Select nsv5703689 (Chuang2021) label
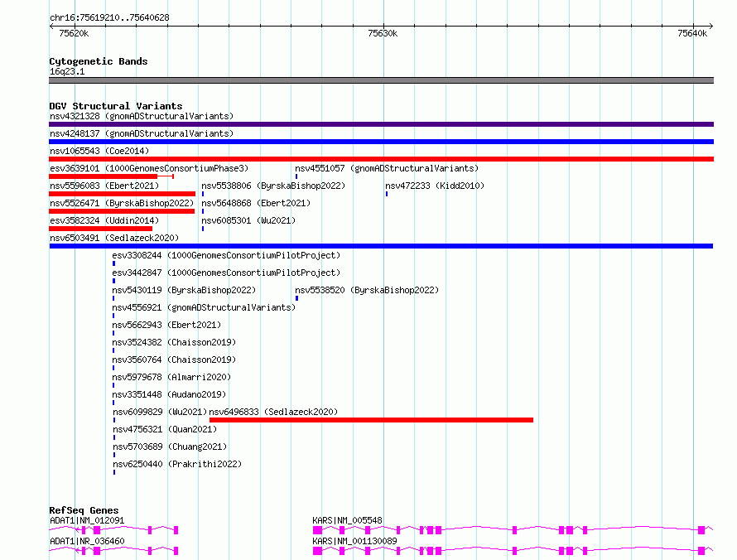 click(170, 447)
